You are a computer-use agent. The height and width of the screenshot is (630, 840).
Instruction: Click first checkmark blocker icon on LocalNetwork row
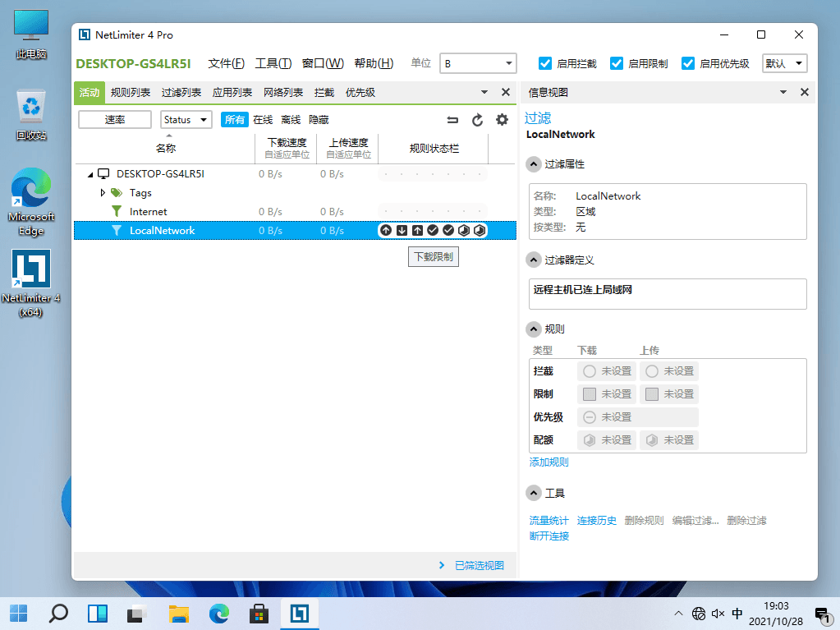click(433, 230)
